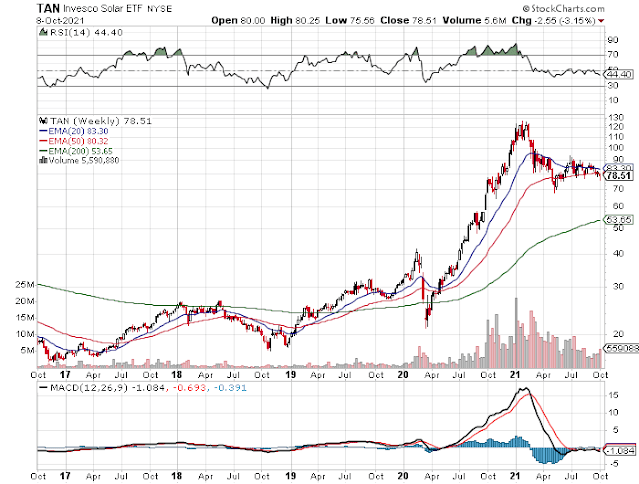Image resolution: width=639 pixels, height=484 pixels.
Task: Click the bold 78.51 price tag on axis
Action: [619, 176]
